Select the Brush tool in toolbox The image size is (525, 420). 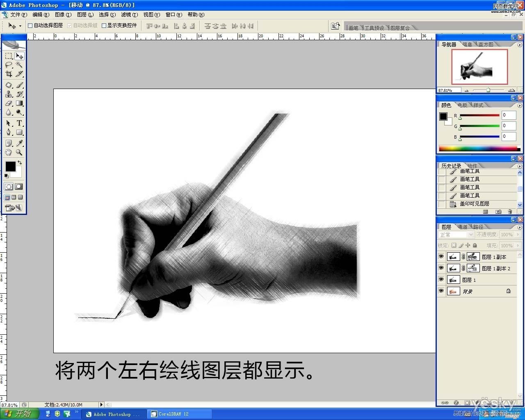pyautogui.click(x=19, y=85)
